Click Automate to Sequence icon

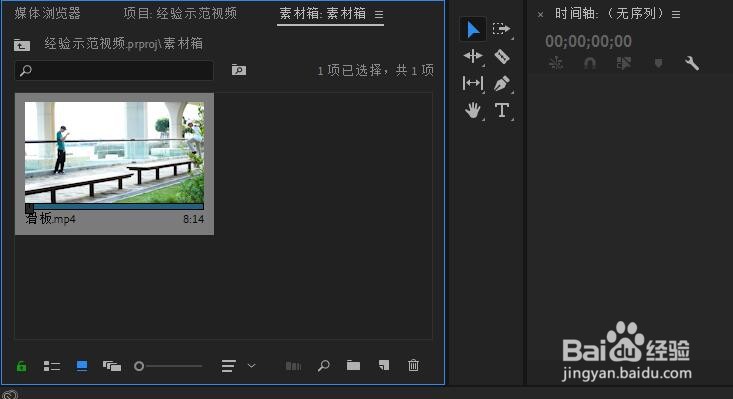(294, 366)
